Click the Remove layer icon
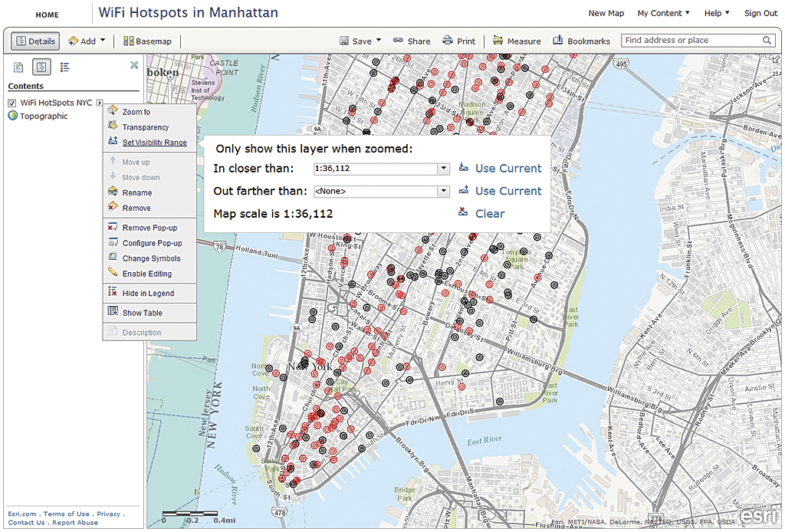The image size is (785, 532). click(x=113, y=206)
